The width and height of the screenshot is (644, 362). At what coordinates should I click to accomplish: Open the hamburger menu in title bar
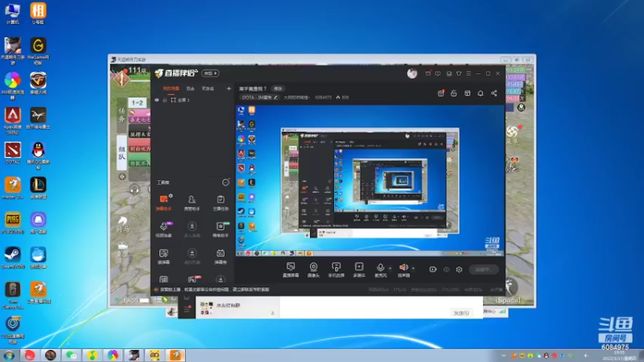469,73
